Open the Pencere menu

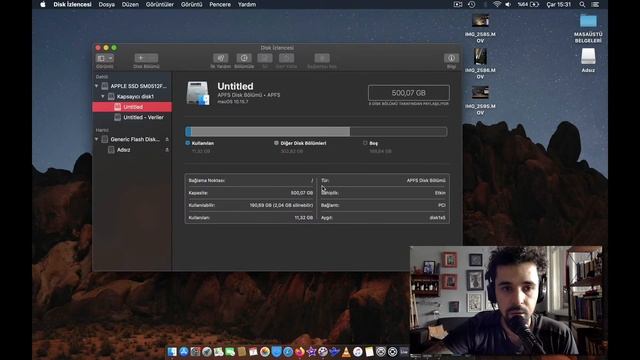[x=220, y=4]
